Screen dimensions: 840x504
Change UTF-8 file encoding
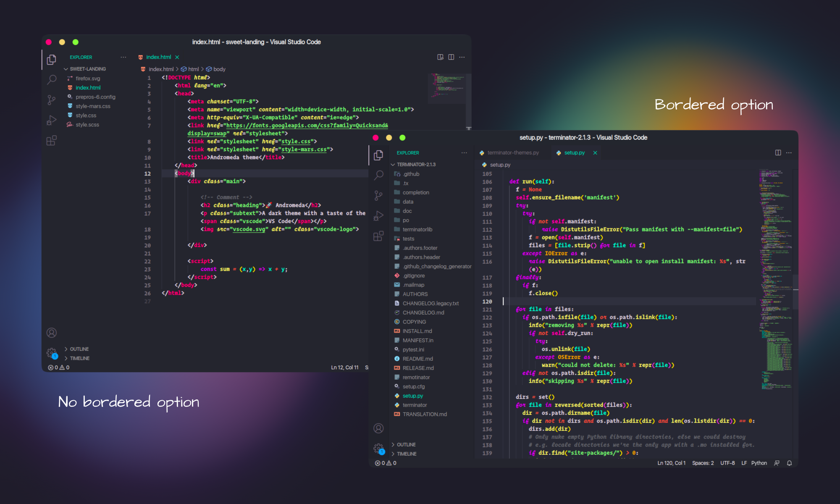[727, 463]
